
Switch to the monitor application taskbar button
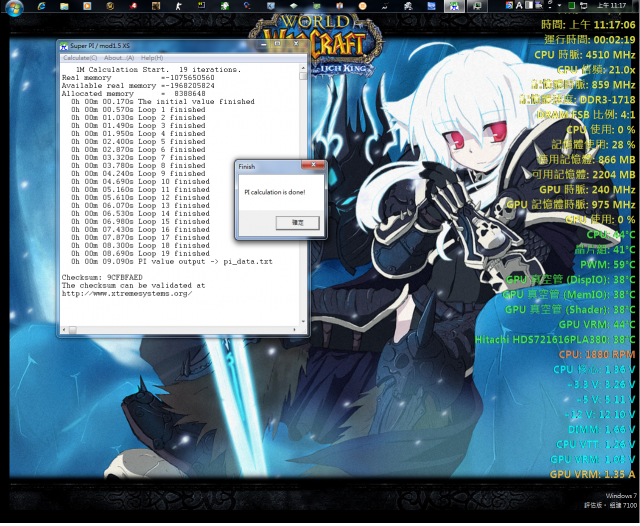coord(477,6)
